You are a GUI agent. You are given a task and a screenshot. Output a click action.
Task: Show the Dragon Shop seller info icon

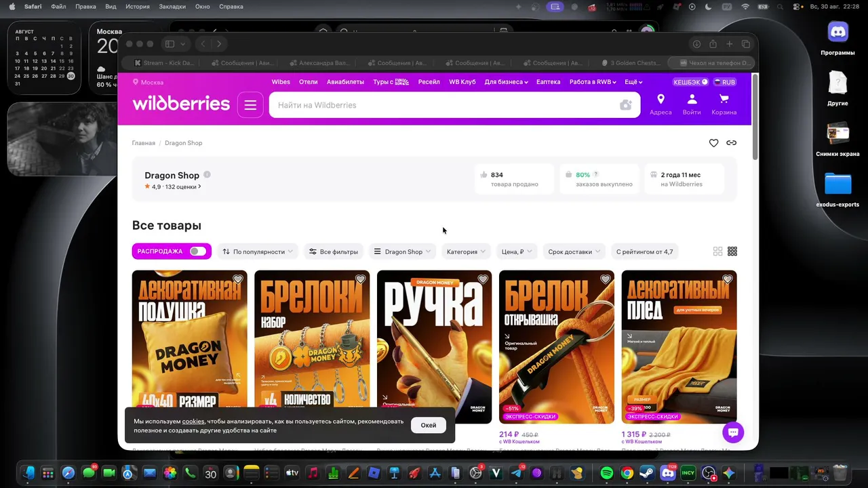tap(207, 175)
